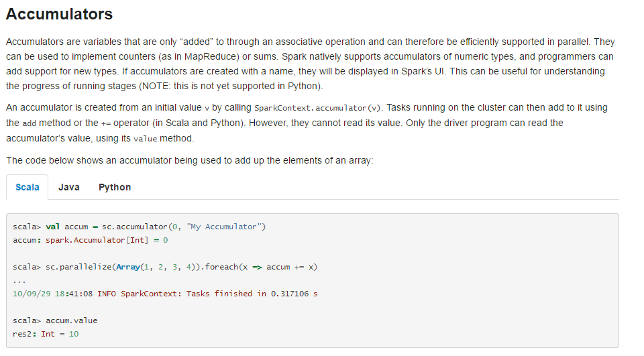The width and height of the screenshot is (644, 356).
Task: Click the 'Tasks finished in 0.317106 s' log line
Action: coord(165,294)
